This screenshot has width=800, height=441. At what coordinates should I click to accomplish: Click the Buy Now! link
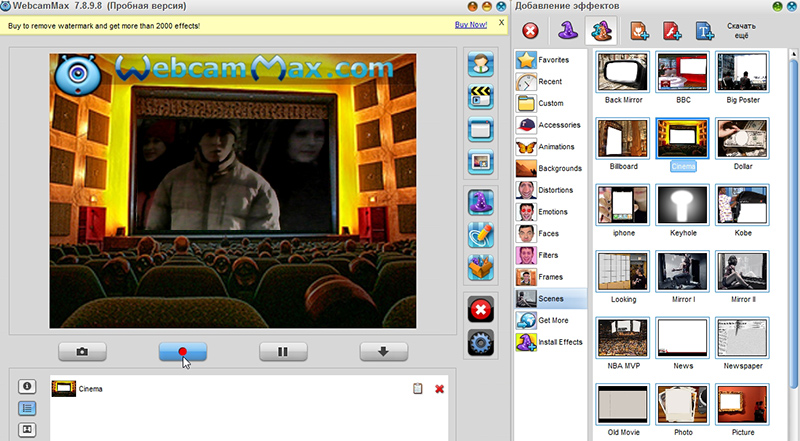click(470, 24)
